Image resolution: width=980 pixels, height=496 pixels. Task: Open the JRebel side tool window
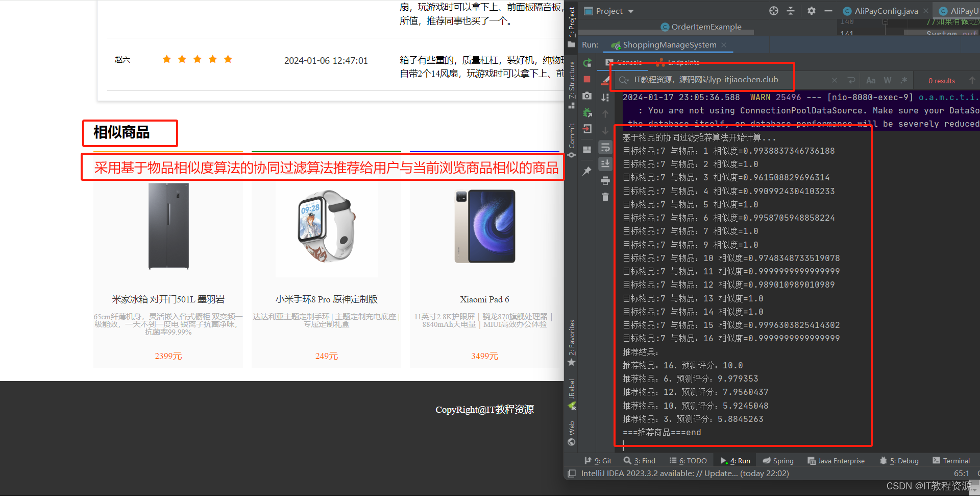click(572, 394)
